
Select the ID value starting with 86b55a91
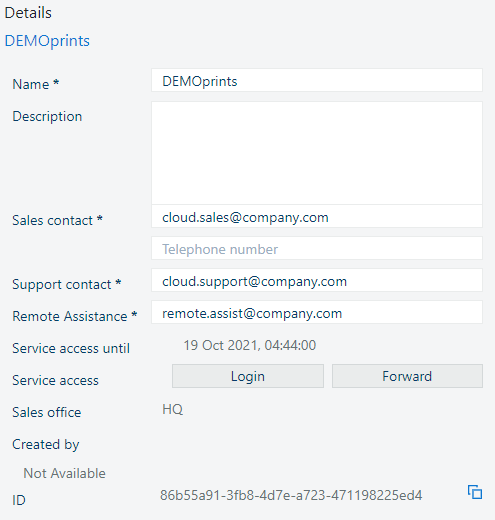point(291,495)
